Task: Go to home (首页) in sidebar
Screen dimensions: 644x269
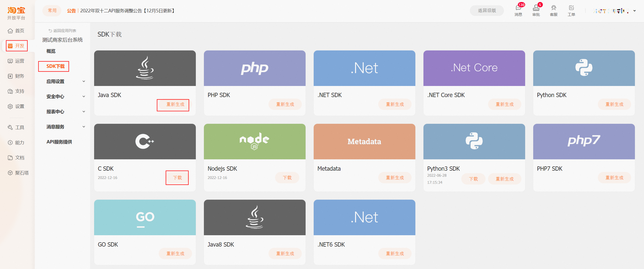Action: tap(16, 31)
